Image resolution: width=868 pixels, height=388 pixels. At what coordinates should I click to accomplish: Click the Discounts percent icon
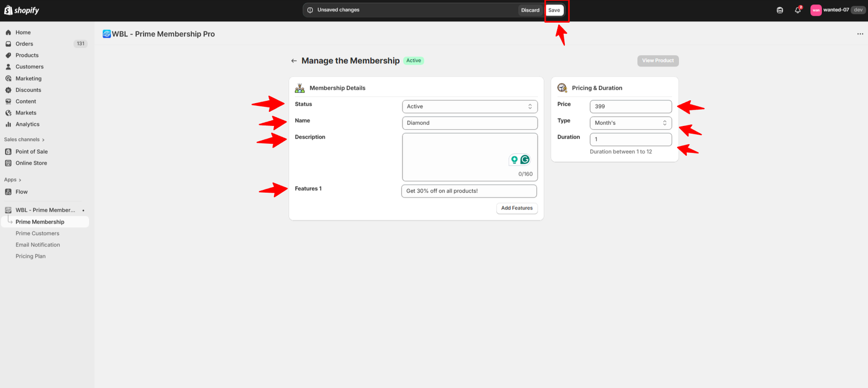[x=8, y=90]
